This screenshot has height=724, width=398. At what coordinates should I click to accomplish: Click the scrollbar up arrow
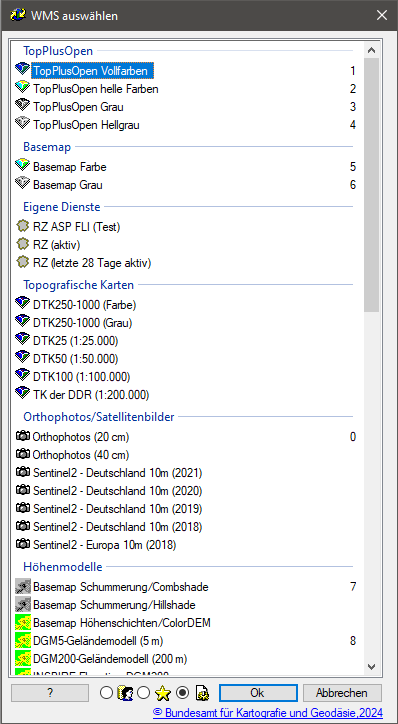(x=371, y=50)
